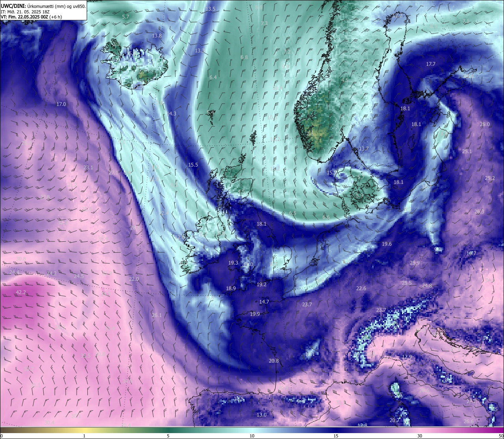This screenshot has height=439, width=504.
Task: Click the colorbar tick label 15
Action: pyautogui.click(x=336, y=436)
